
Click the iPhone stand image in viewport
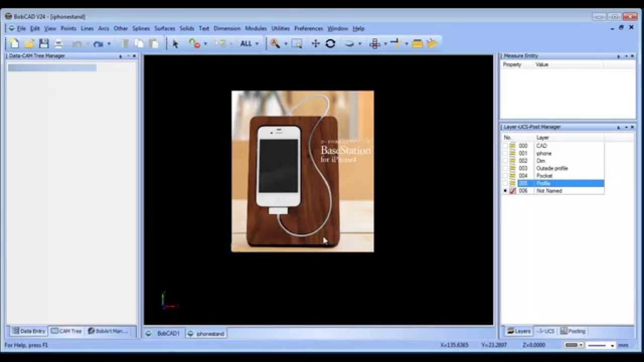click(302, 171)
